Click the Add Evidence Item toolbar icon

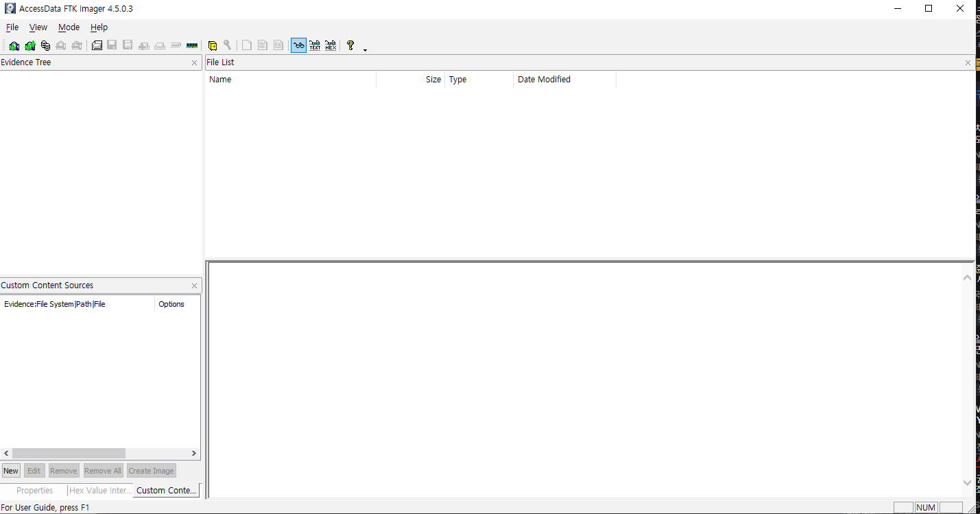tap(14, 46)
